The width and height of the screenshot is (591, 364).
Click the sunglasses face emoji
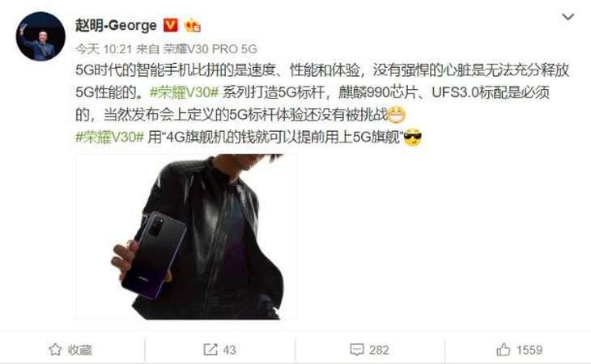412,138
